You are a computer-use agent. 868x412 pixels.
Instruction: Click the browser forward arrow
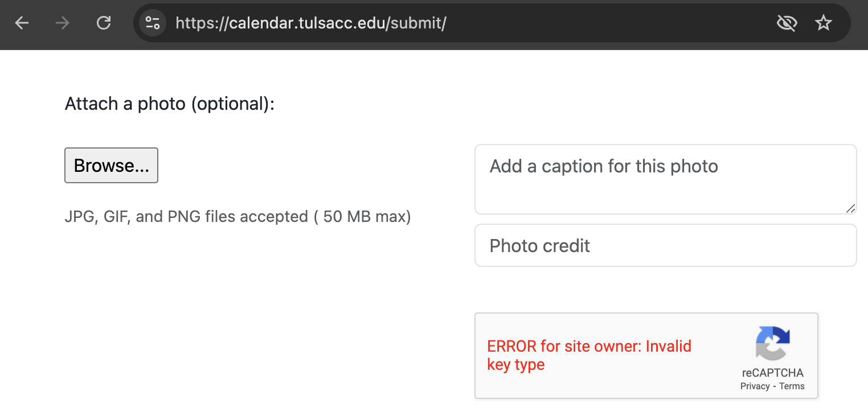63,23
